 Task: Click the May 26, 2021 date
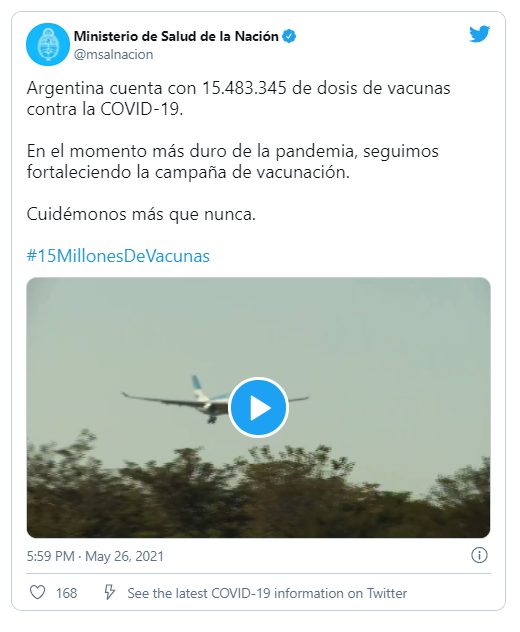pyautogui.click(x=125, y=556)
